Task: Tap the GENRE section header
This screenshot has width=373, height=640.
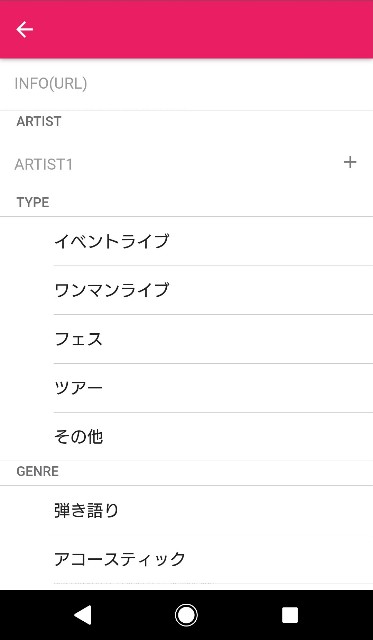Action: (38, 471)
